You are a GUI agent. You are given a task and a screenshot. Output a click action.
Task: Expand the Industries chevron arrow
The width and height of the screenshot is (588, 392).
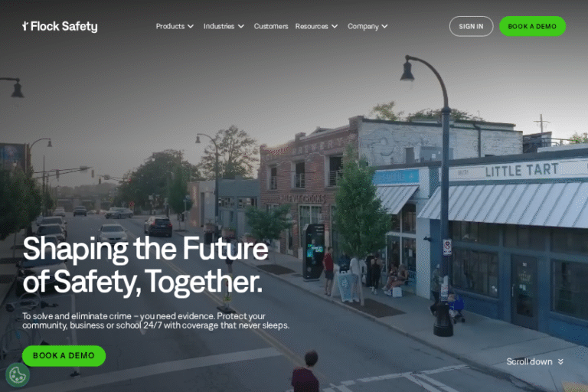[241, 26]
